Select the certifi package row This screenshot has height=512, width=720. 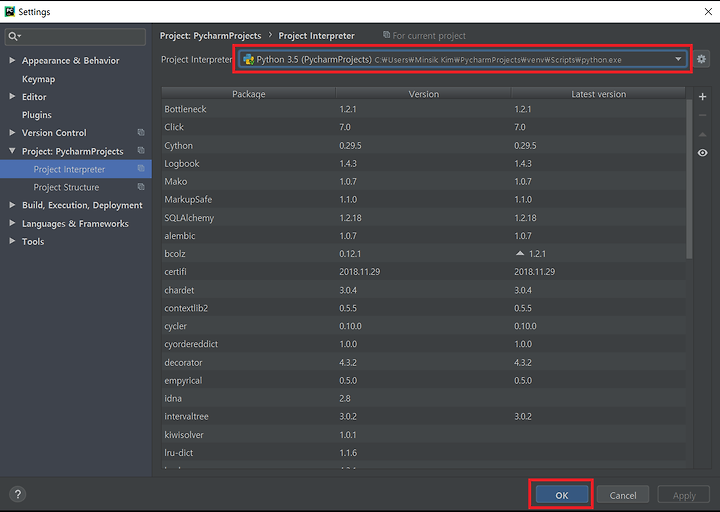pyautogui.click(x=423, y=271)
